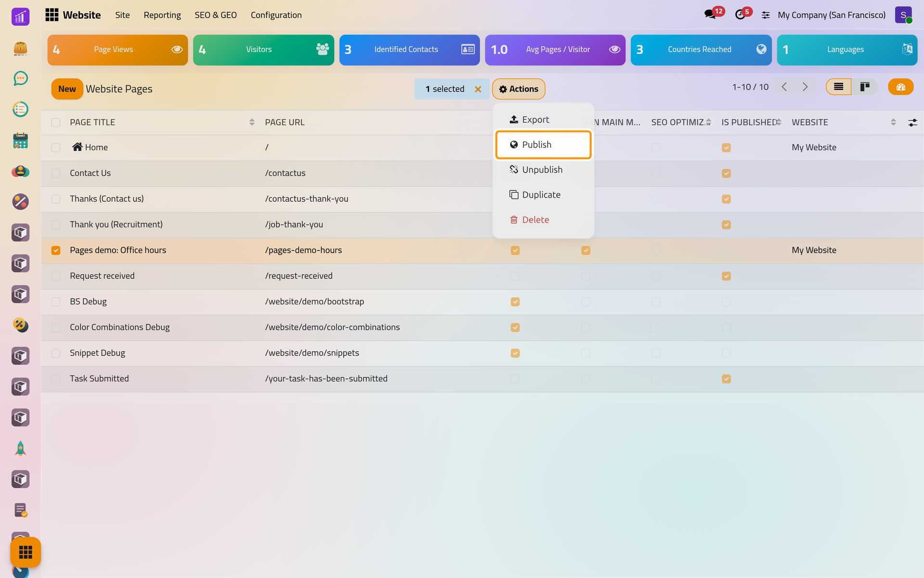
Task: Uncheck the Pages demo: Office hours row
Action: [56, 250]
